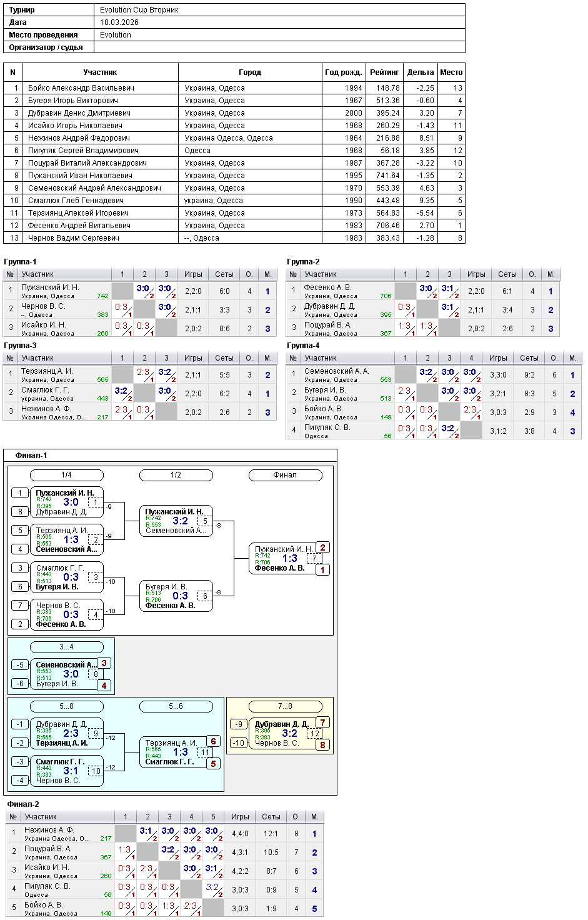Viewport: 588px width, 920px height.
Task: Click the "Город" column header
Action: click(250, 72)
